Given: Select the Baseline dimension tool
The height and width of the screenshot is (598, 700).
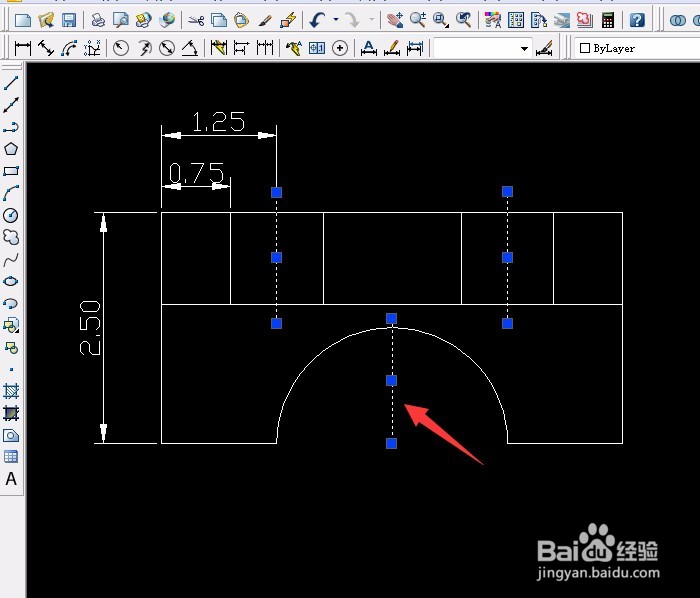Looking at the screenshot, I should [x=242, y=48].
